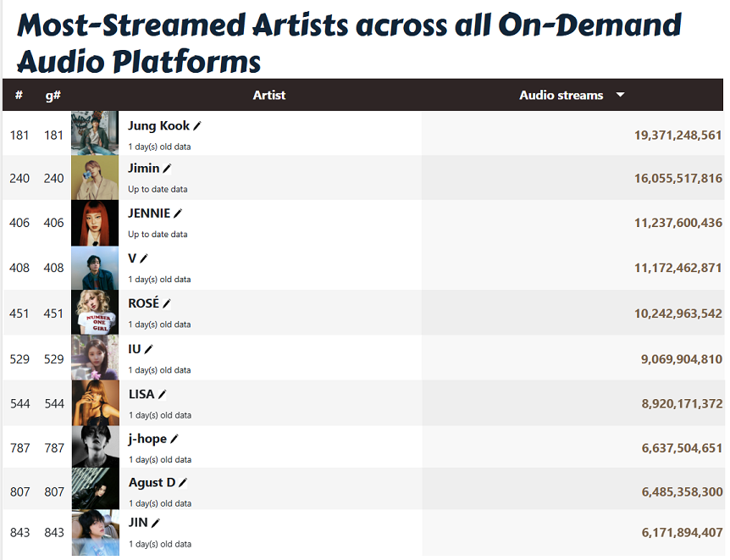
Task: Sort by the Artist column header
Action: (x=269, y=95)
